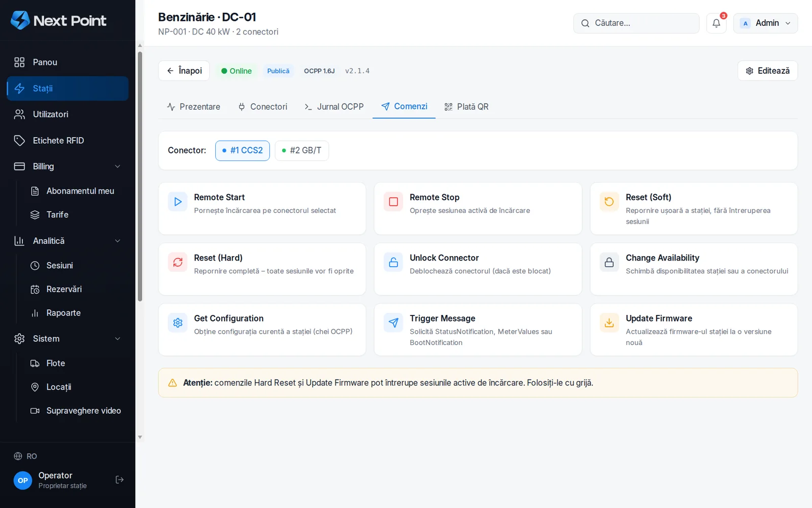Go to Utilizatori in the sidebar
Image resolution: width=812 pixels, height=508 pixels.
tap(67, 114)
